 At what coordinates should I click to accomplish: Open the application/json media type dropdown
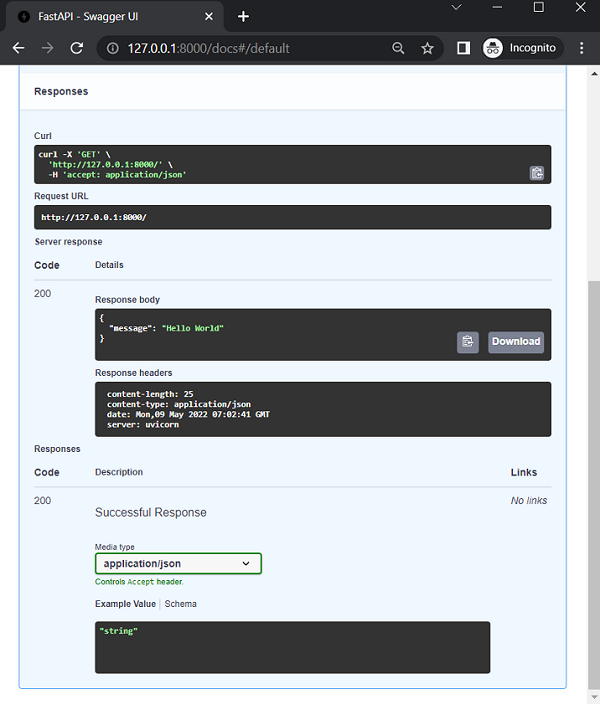pyautogui.click(x=178, y=564)
